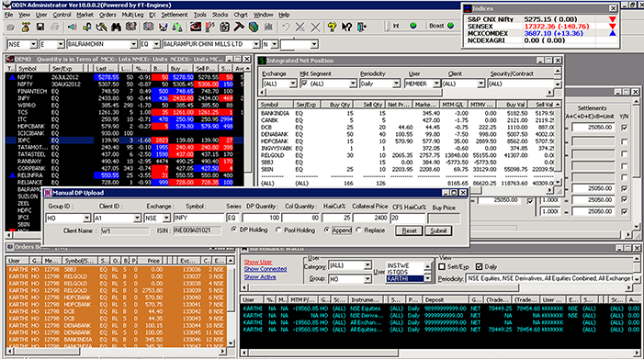This screenshot has height=359, width=644.
Task: Open the Orders menu
Action: (107, 15)
